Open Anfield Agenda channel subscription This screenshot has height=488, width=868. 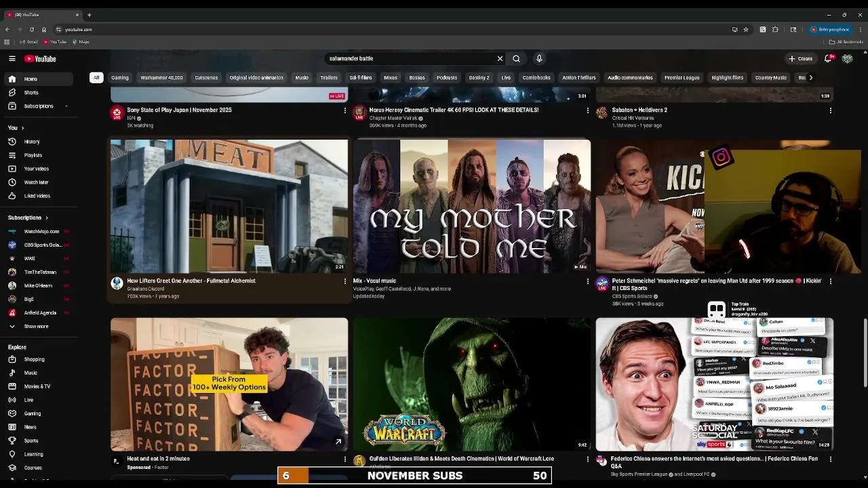(37, 313)
